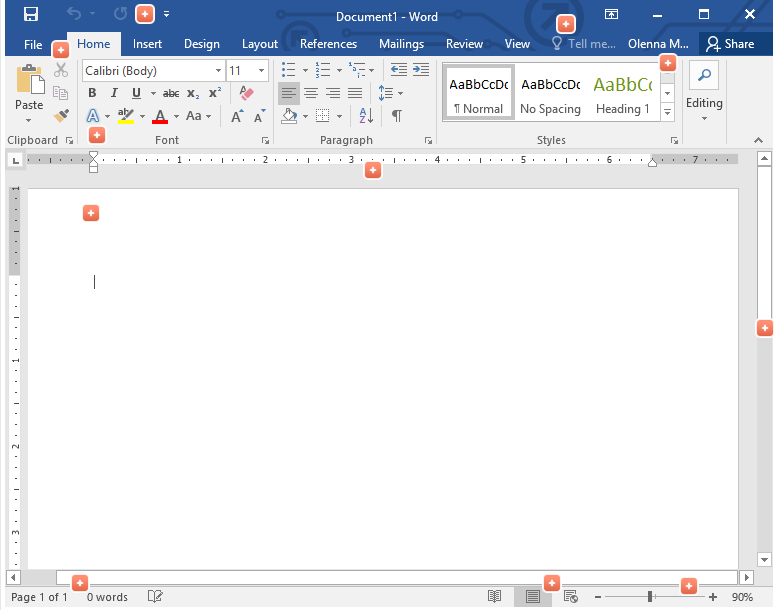Apply the No Spacing style
The height and width of the screenshot is (610, 776).
tap(550, 93)
